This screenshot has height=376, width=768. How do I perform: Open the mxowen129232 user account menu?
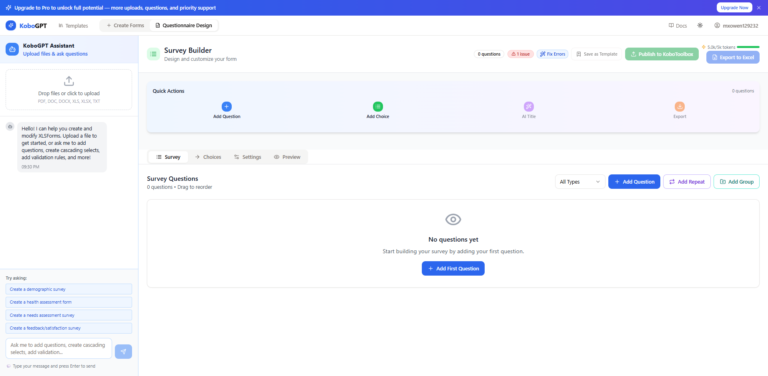pyautogui.click(x=736, y=25)
